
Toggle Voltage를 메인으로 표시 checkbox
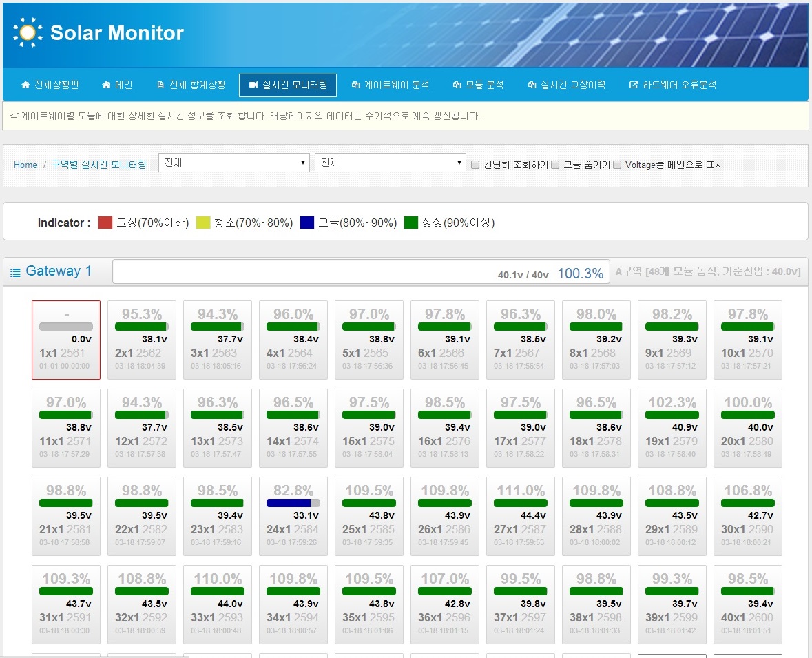(x=617, y=165)
